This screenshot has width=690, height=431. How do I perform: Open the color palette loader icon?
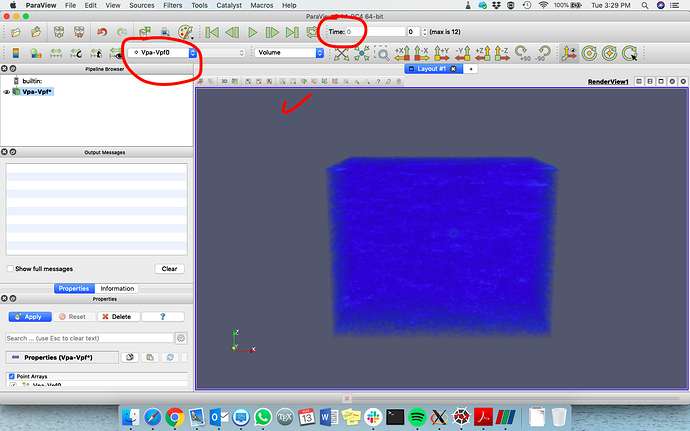(185, 32)
